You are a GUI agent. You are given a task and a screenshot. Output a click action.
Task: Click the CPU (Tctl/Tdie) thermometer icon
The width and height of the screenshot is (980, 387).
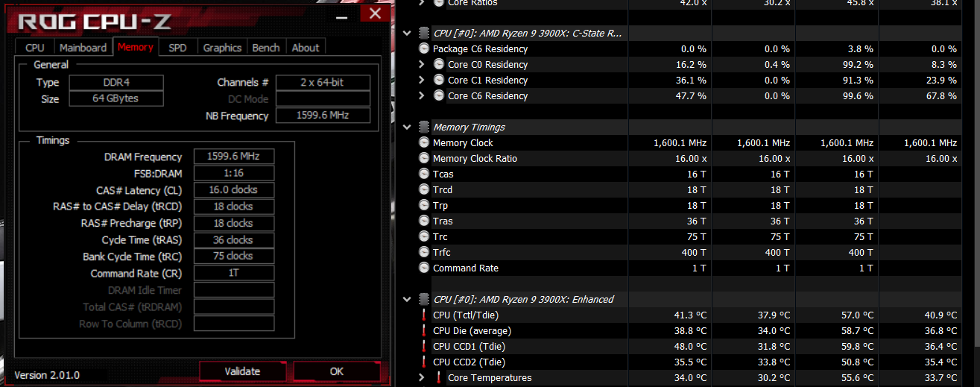pos(424,315)
